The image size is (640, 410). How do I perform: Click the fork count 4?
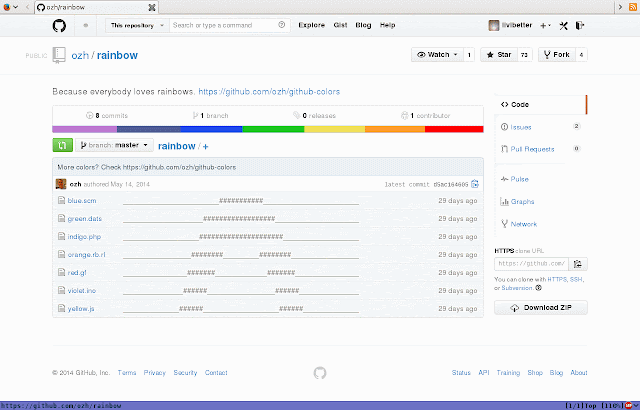(581, 55)
